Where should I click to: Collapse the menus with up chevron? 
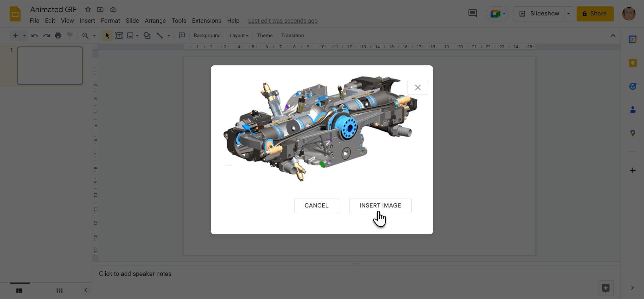[x=613, y=36]
